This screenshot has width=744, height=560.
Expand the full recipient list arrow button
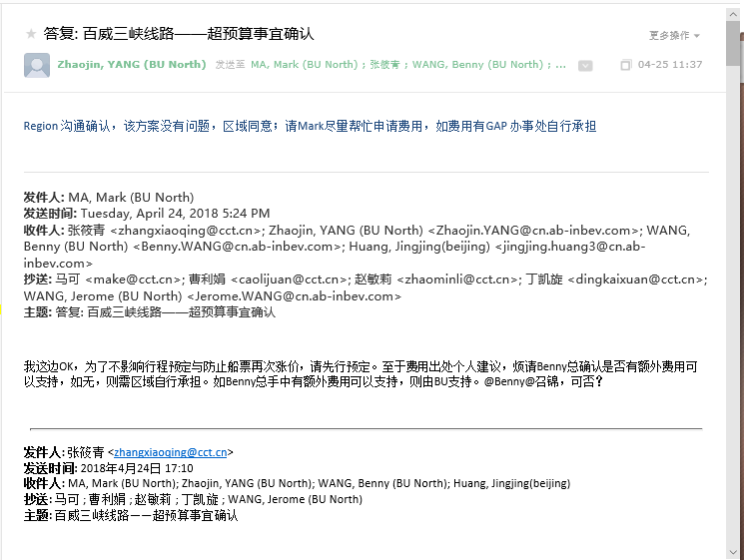(585, 66)
